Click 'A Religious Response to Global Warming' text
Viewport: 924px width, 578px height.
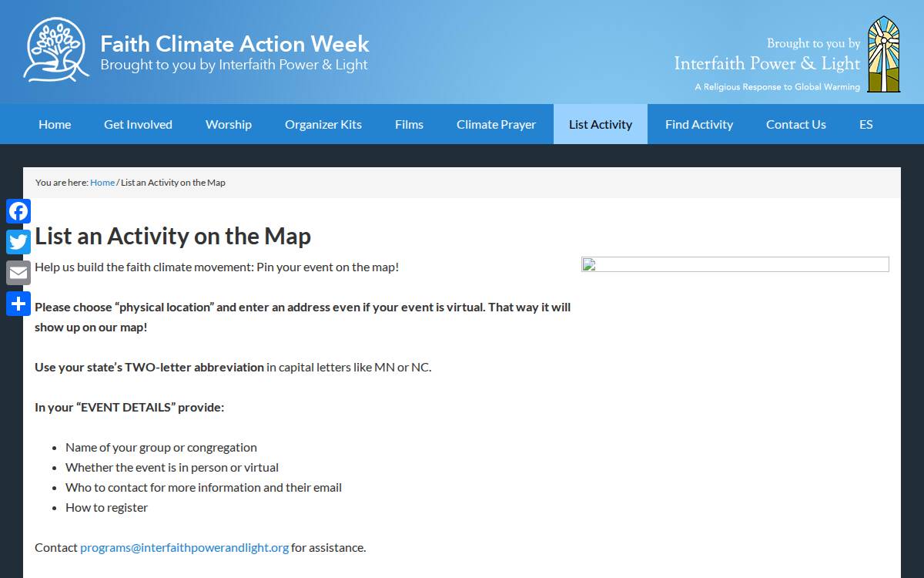click(x=778, y=87)
